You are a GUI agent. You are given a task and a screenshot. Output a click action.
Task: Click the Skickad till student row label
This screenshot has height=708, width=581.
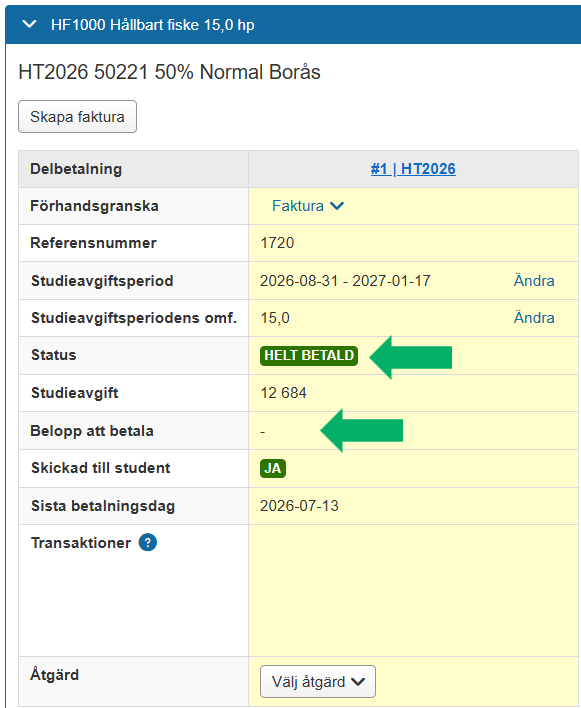pos(101,468)
